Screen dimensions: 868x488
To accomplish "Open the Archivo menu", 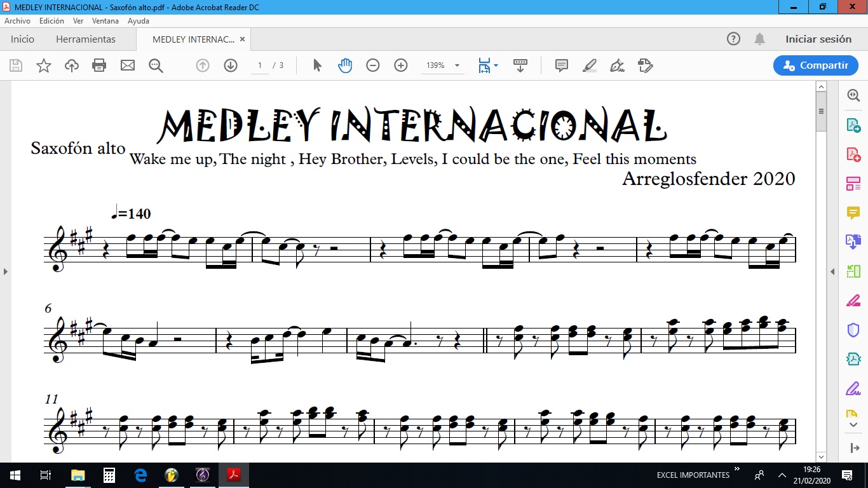I will (x=17, y=21).
